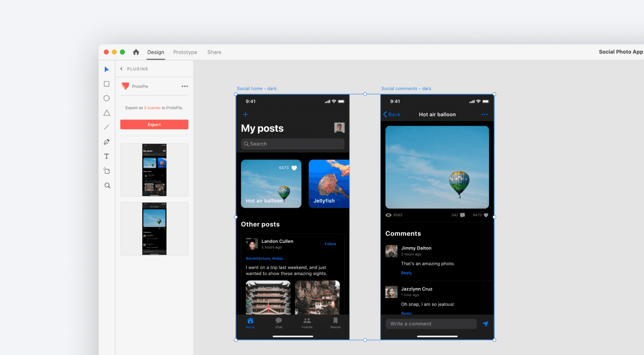Select the Ellipse tool
The image size is (644, 355).
(x=107, y=98)
